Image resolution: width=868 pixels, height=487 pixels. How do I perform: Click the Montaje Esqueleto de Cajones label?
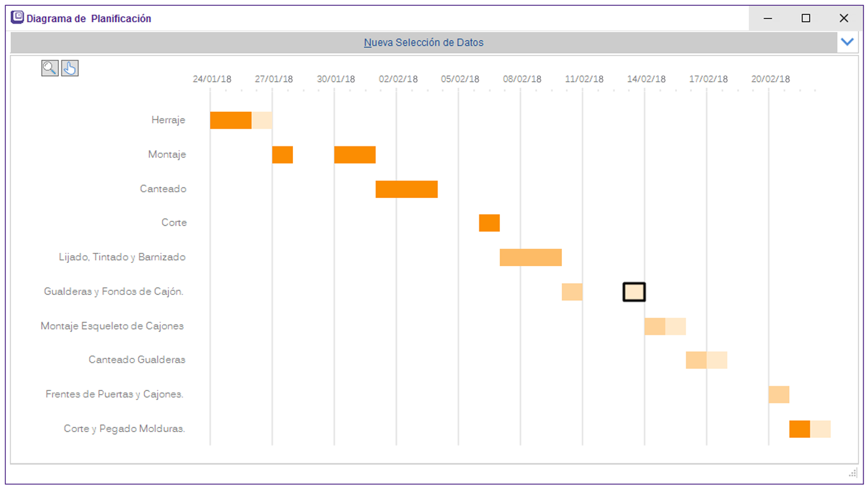point(112,326)
